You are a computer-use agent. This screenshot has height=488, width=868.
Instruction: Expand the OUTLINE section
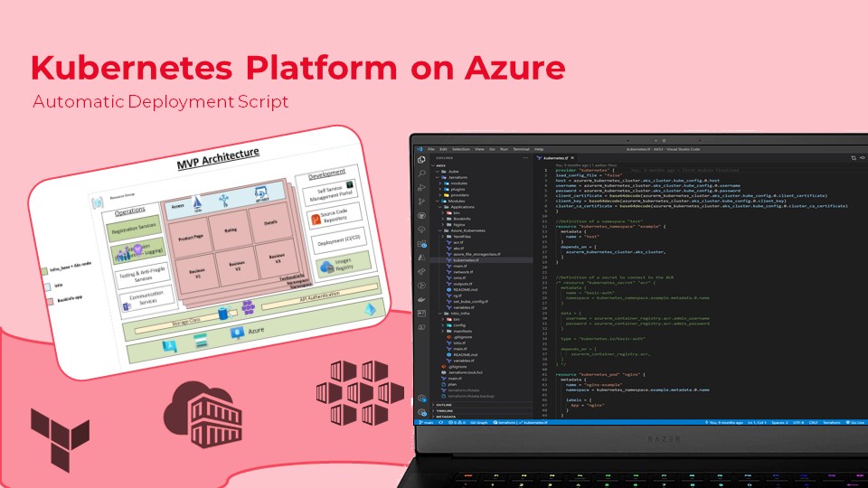(x=444, y=405)
